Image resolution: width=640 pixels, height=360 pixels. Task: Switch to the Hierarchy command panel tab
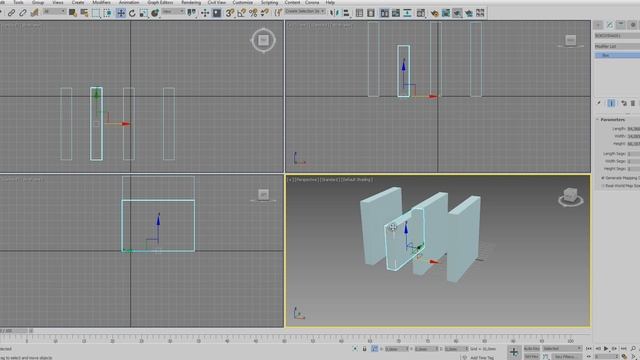pos(621,25)
